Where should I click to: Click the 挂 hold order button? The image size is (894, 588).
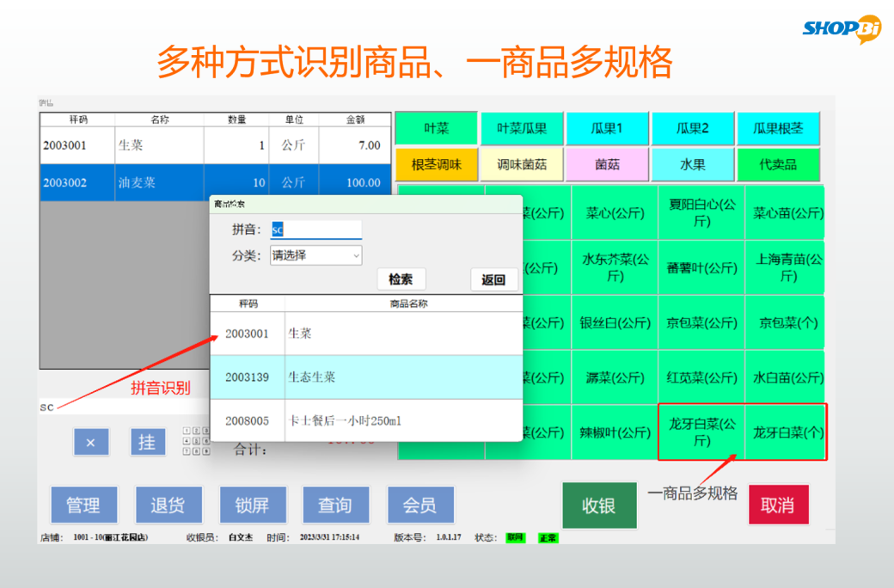tap(148, 442)
